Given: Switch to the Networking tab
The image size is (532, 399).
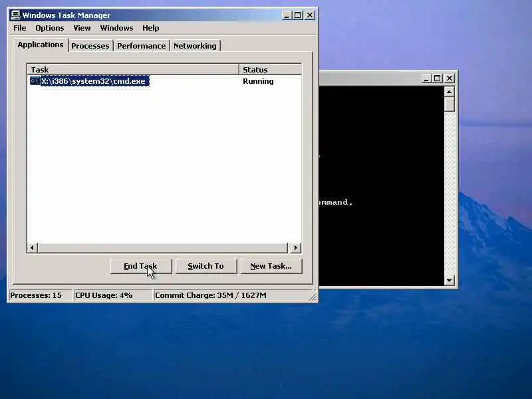Looking at the screenshot, I should pos(195,46).
